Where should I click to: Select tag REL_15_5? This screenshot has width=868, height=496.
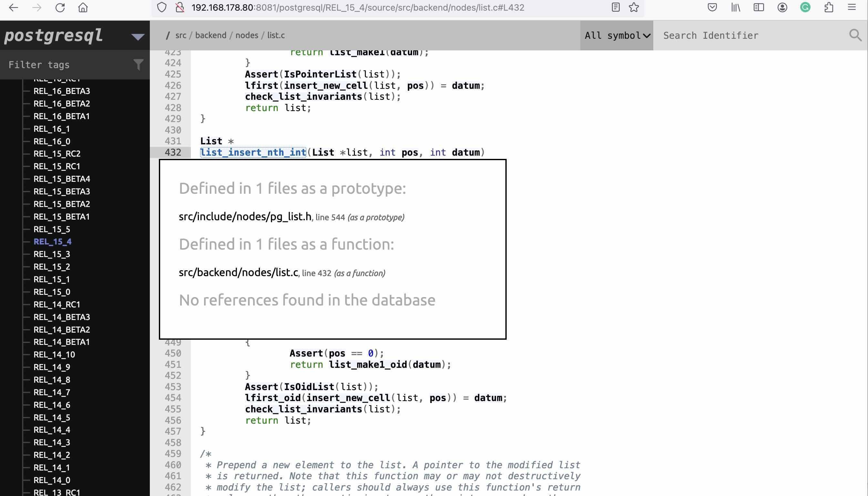point(52,229)
